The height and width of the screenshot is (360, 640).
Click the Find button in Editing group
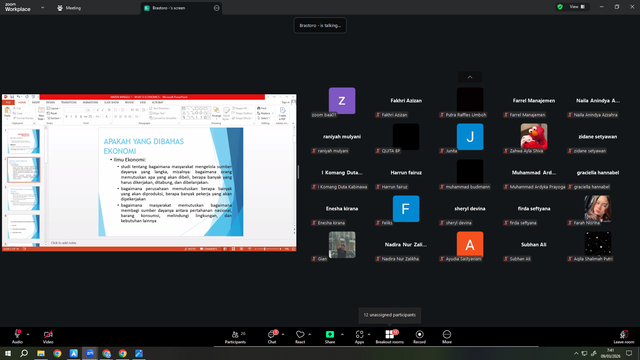coord(262,108)
